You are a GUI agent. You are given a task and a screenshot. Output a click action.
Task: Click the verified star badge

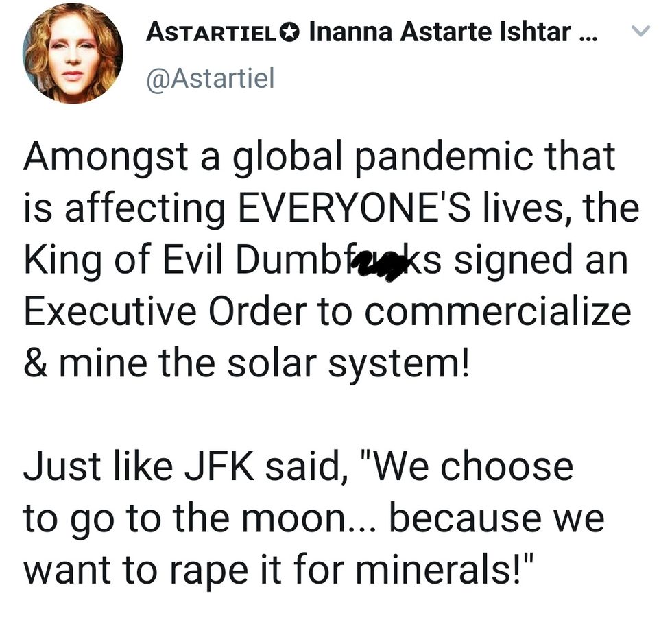(x=291, y=32)
